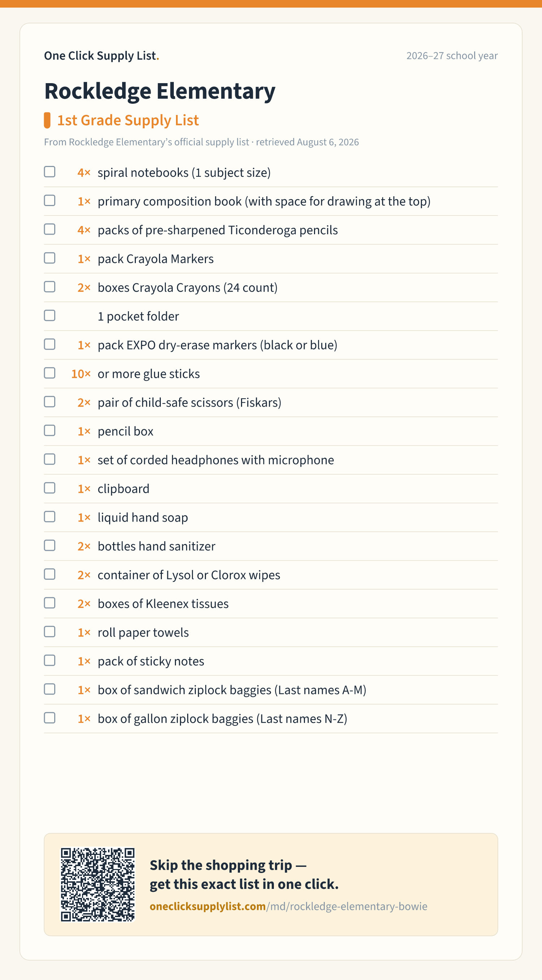The image size is (542, 980).
Task: Tick the pencil box checkbox
Action: coord(50,431)
